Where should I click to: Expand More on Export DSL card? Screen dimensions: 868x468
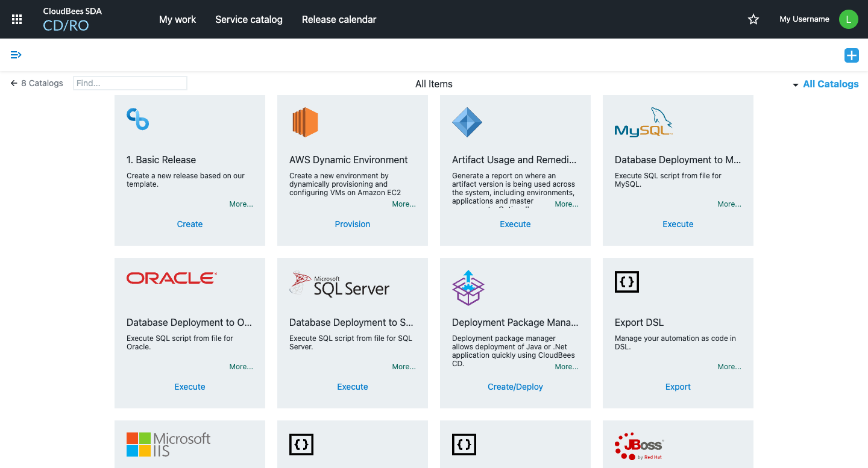point(729,367)
